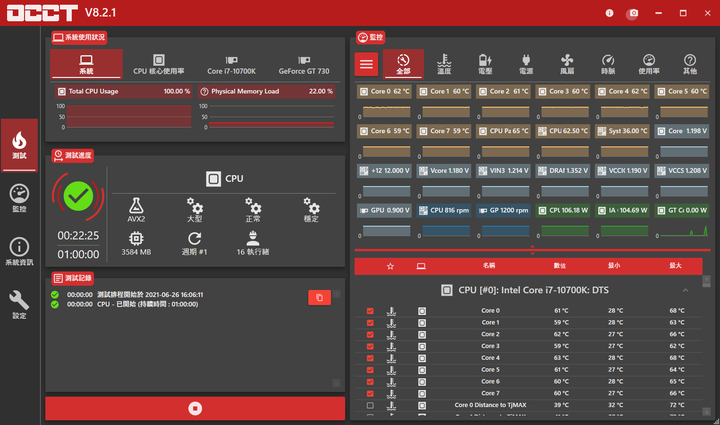Sort by the 最大 column header
This screenshot has width=720, height=425.
point(675,266)
